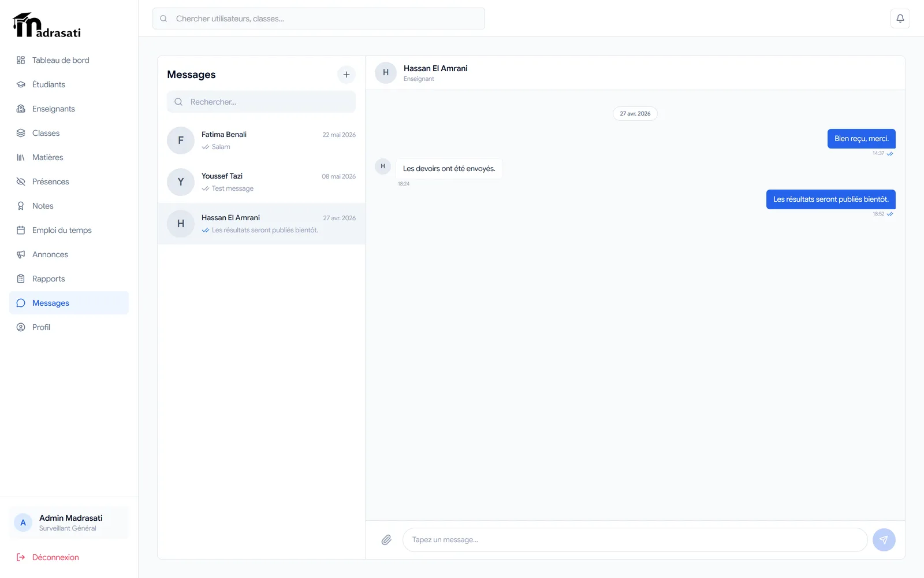924x578 pixels.
Task: Select the Annonces menu entry
Action: click(x=69, y=254)
